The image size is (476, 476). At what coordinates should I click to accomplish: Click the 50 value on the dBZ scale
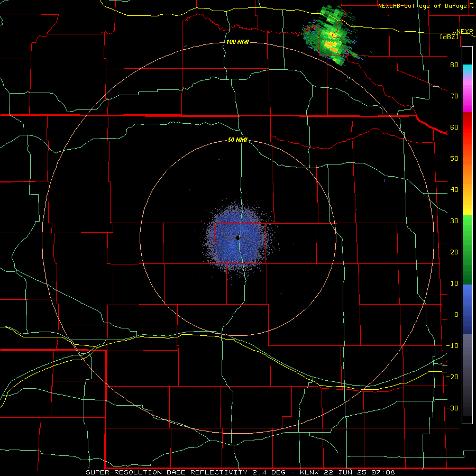point(454,159)
